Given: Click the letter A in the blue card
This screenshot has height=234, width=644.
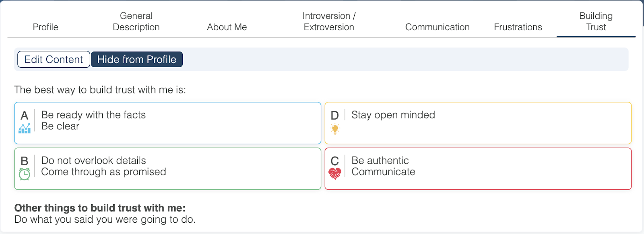Looking at the screenshot, I should click(x=25, y=116).
